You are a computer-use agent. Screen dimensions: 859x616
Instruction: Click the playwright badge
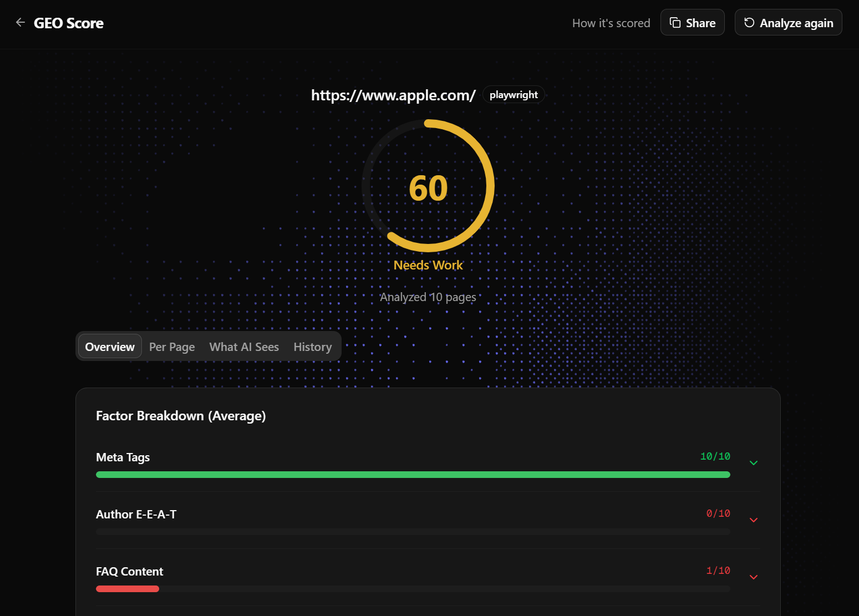coord(514,95)
